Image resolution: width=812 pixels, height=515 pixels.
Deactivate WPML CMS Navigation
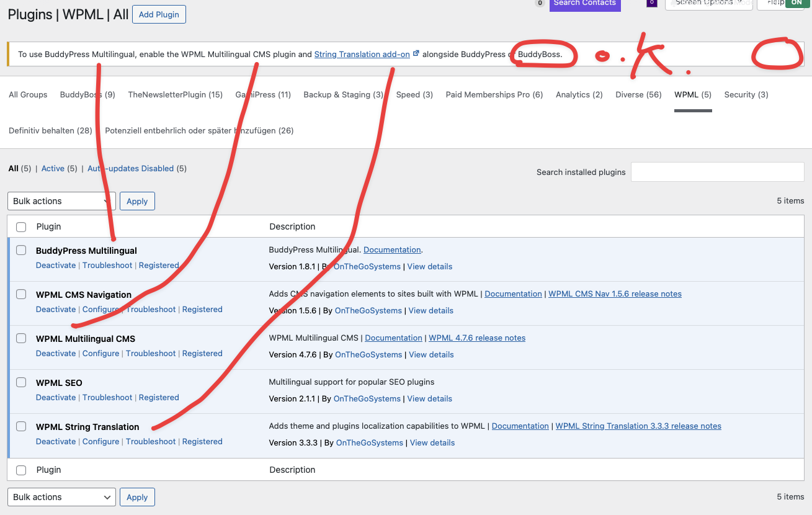[56, 309]
